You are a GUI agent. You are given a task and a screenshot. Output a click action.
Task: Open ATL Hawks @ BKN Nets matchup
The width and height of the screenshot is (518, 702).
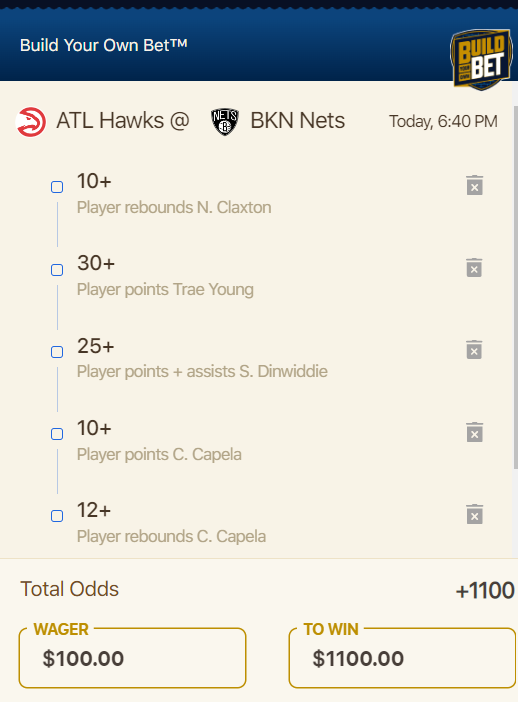(x=180, y=121)
